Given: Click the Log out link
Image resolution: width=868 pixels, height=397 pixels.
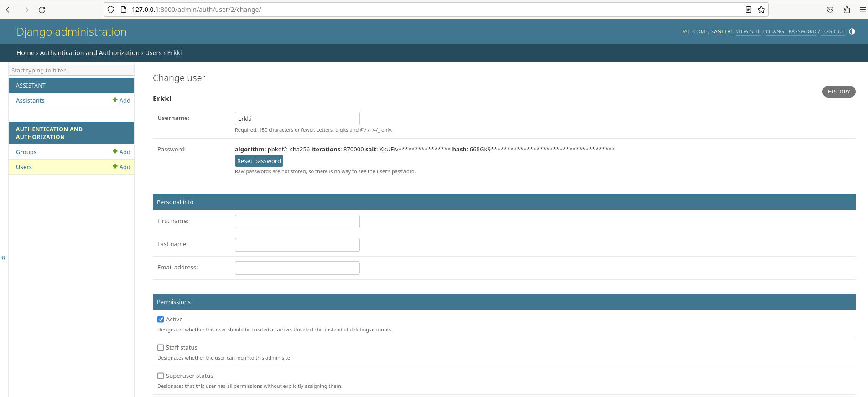Looking at the screenshot, I should point(832,32).
